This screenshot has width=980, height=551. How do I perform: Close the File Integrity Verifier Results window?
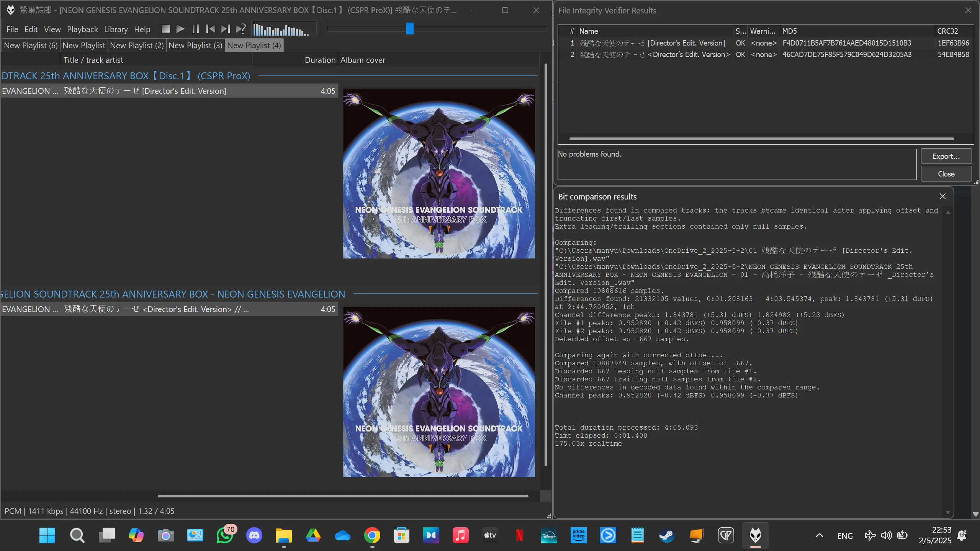pyautogui.click(x=968, y=10)
